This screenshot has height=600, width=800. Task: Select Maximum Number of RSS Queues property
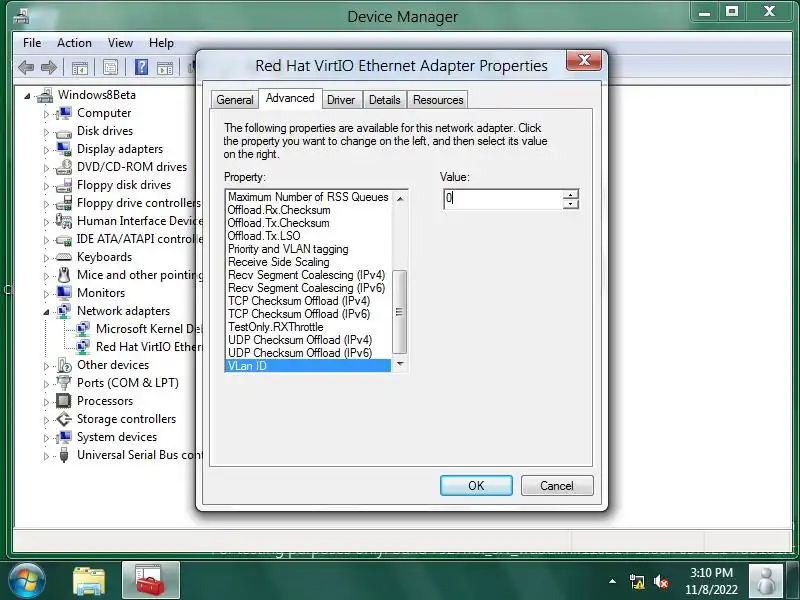pos(308,197)
